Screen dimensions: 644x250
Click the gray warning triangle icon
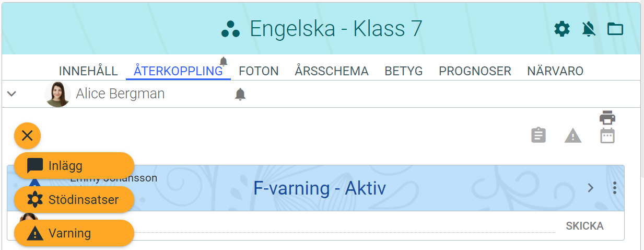coord(573,136)
